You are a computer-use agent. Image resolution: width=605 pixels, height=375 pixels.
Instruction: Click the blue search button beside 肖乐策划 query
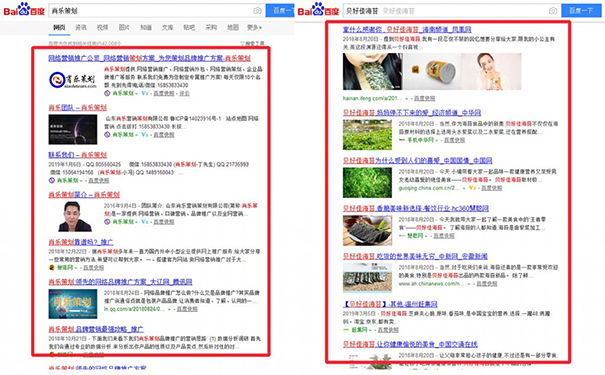coord(280,10)
